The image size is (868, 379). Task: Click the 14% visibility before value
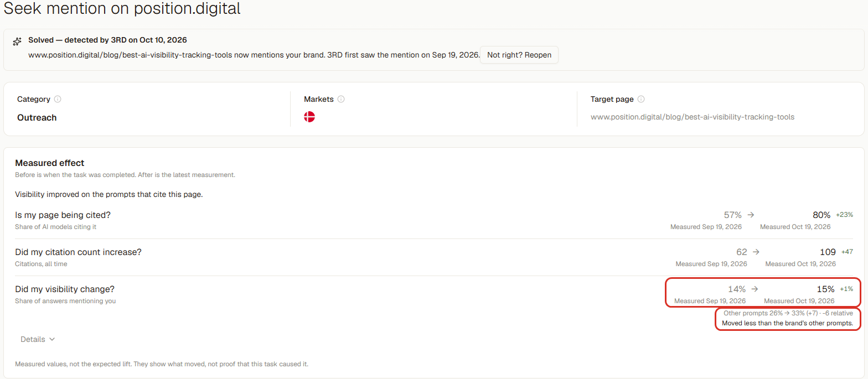coord(736,289)
